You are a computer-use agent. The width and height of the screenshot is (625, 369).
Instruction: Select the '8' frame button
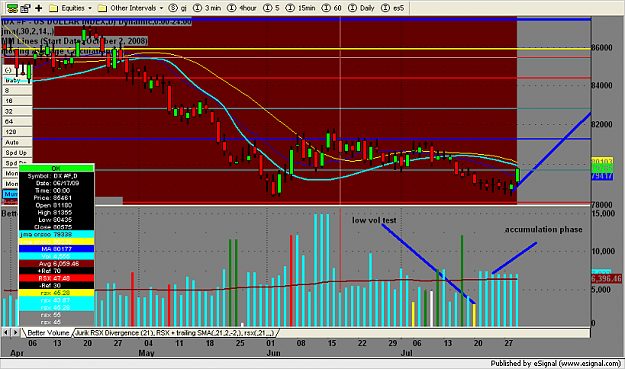(x=17, y=90)
